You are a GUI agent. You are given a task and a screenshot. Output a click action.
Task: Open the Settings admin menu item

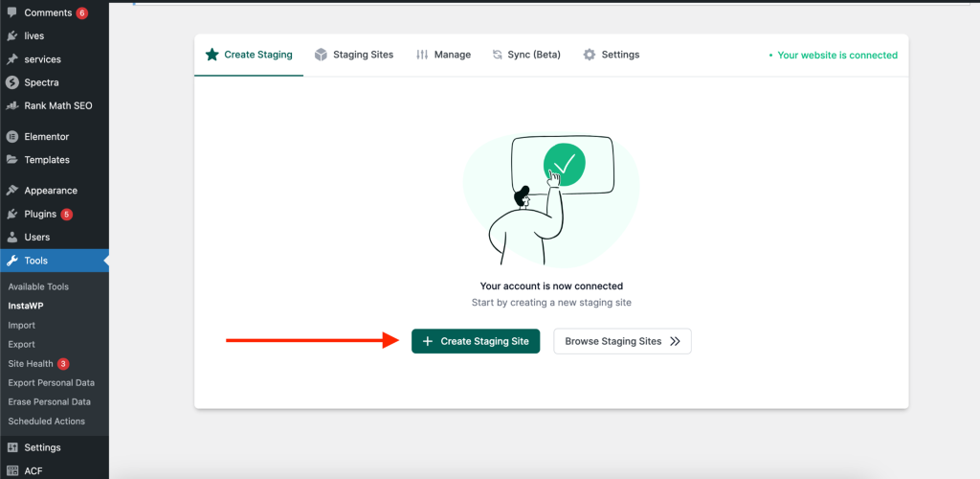pyautogui.click(x=55, y=447)
